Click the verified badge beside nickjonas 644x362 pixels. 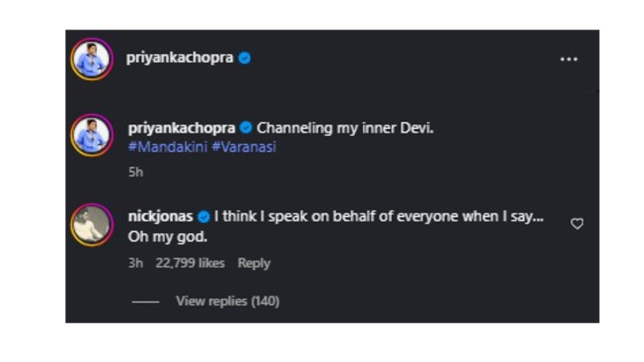click(x=204, y=216)
